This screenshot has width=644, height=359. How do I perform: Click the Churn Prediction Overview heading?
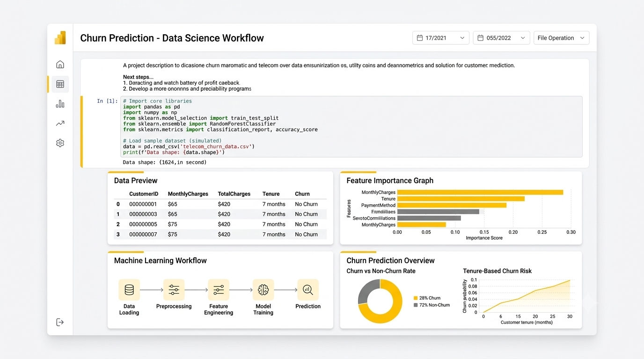(x=391, y=260)
